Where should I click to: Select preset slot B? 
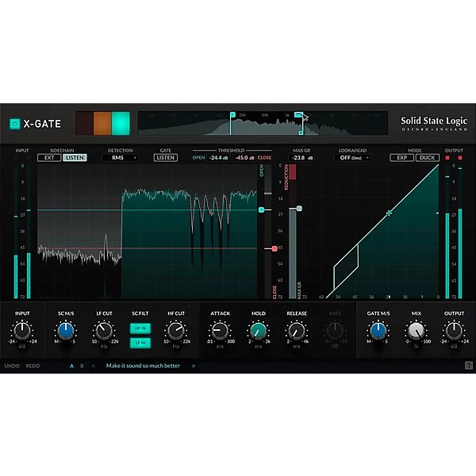pos(82,366)
